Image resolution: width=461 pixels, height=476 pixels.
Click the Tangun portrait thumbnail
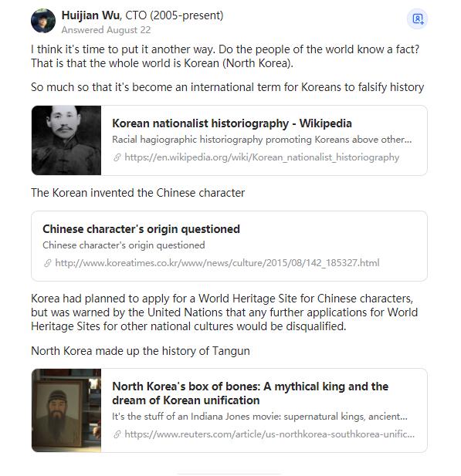pos(66,410)
